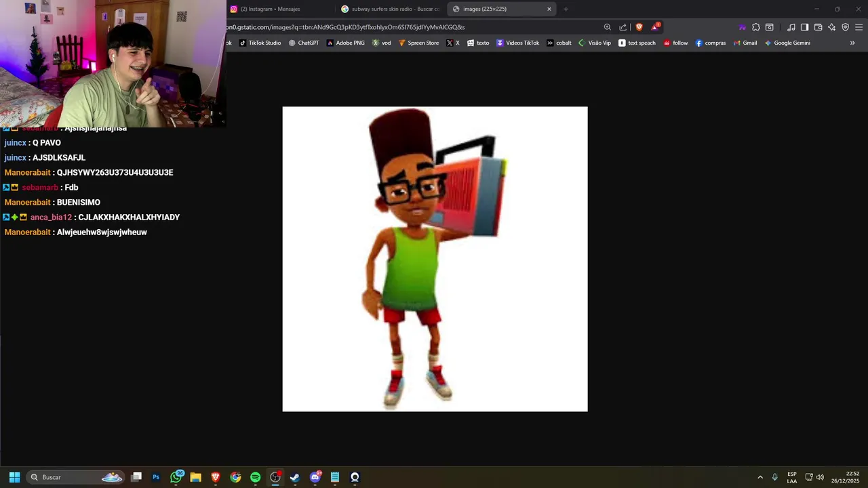868x488 pixels.
Task: Switch ESP LAA keyboard language indicator
Action: 792,477
